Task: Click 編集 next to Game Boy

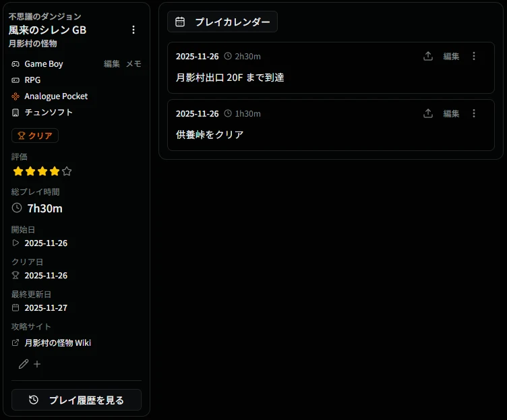Action: [111, 64]
